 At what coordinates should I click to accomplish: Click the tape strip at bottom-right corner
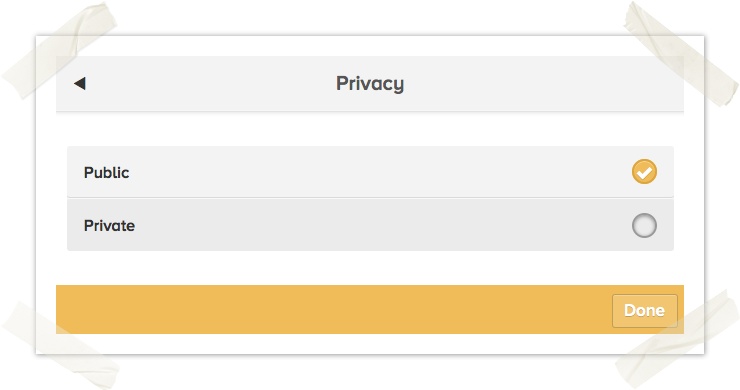click(x=677, y=340)
